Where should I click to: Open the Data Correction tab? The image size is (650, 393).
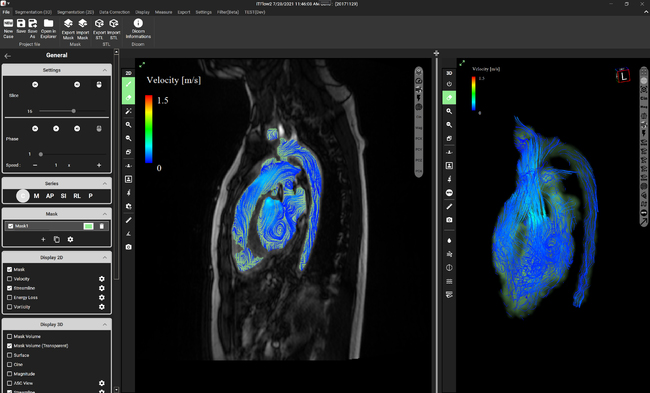point(114,12)
